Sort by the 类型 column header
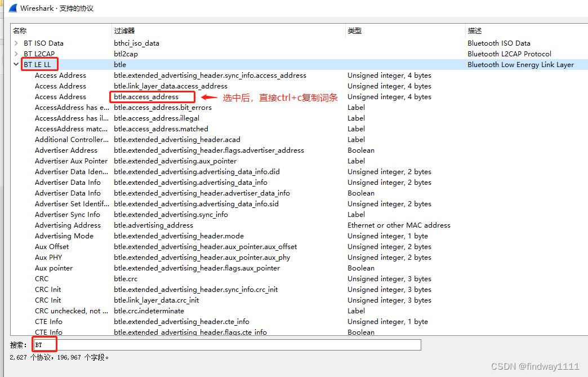Image resolution: width=588 pixels, height=377 pixels. click(x=406, y=31)
